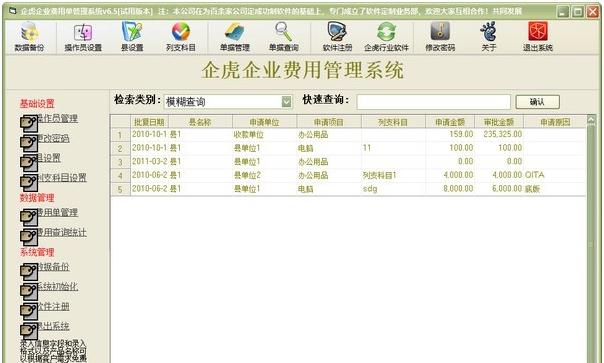This screenshot has height=363, width=604.
Task: Click the 8,000.00 amount cell
Action: pyautogui.click(x=450, y=189)
